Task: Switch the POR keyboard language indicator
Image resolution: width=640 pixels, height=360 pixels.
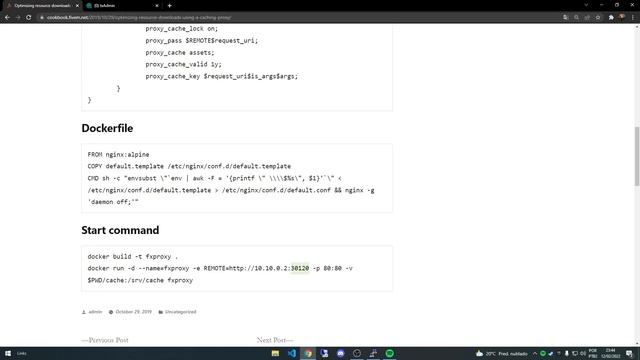Action: click(593, 353)
